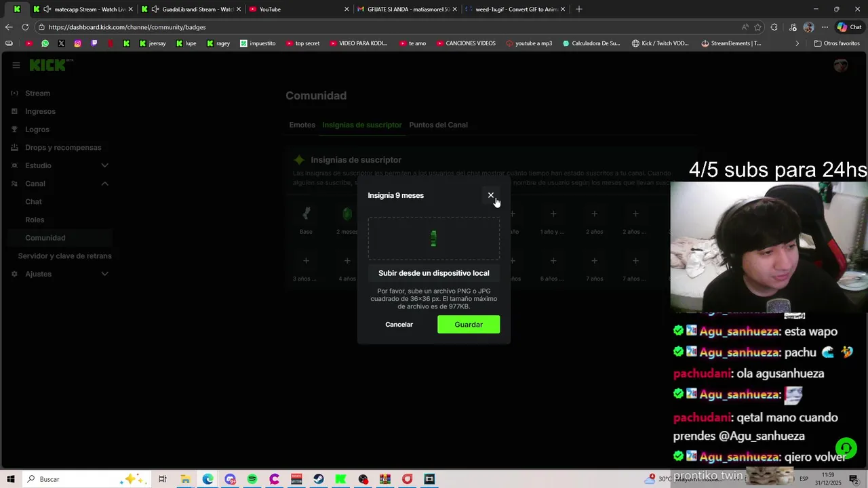This screenshot has width=868, height=488.
Task: Switch to weed-1x.gif Convert GIF tab
Action: pyautogui.click(x=516, y=9)
